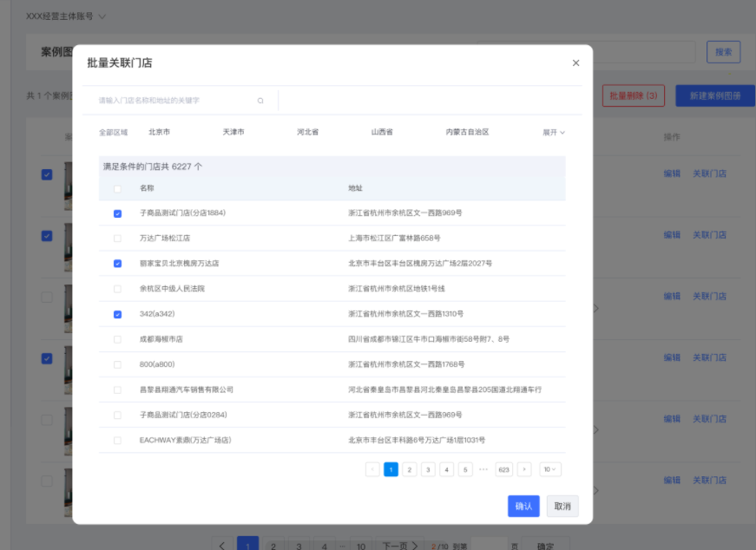This screenshot has width=756, height=550.
Task: Check the EACHWAY素鼎(万达广场店) checkbox
Action: pos(118,441)
